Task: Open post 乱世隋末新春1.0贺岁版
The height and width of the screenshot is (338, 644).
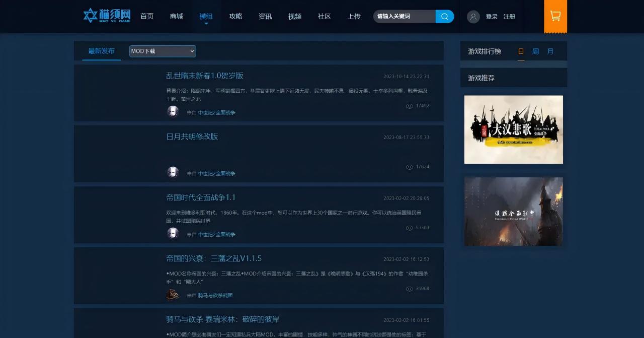Action: 205,76
